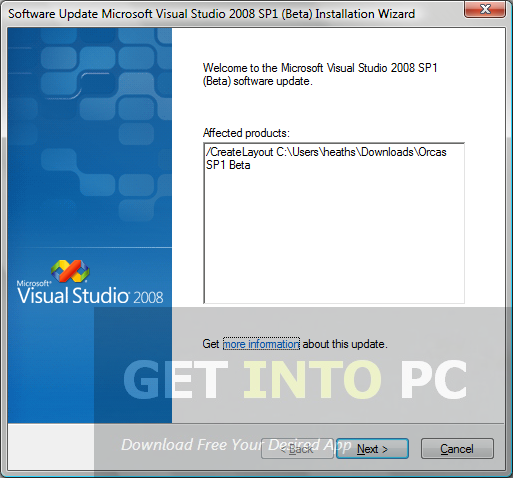Click the Next button to continue

[x=372, y=449]
